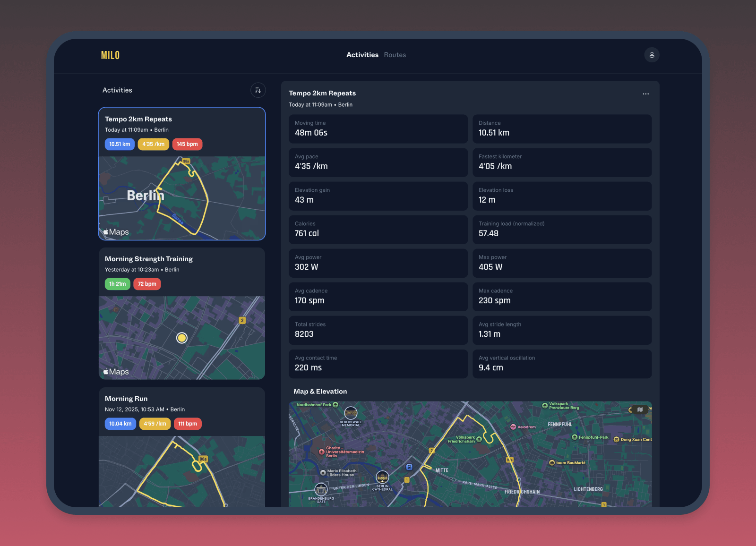Screen dimensions: 756x546
Task: Open the user profile icon
Action: (652, 55)
